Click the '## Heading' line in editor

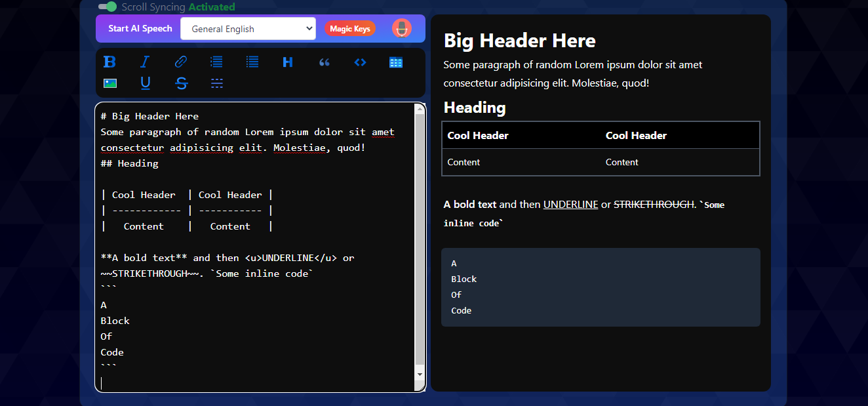[x=129, y=163]
